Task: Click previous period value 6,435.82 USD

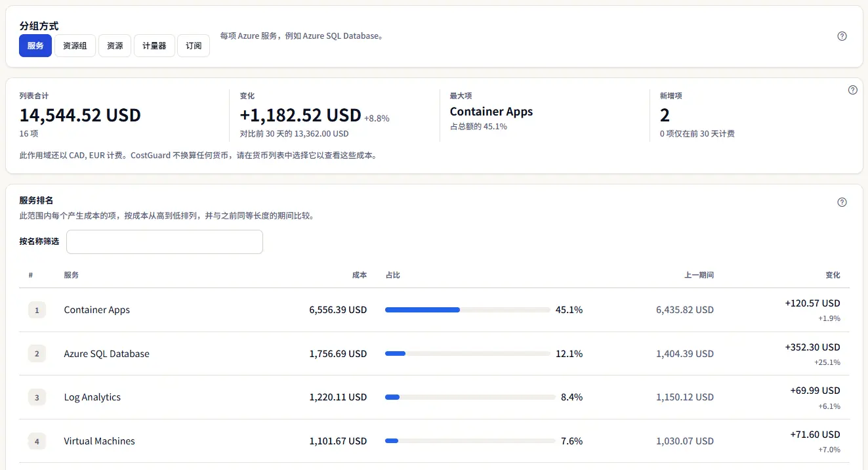Action: (685, 310)
